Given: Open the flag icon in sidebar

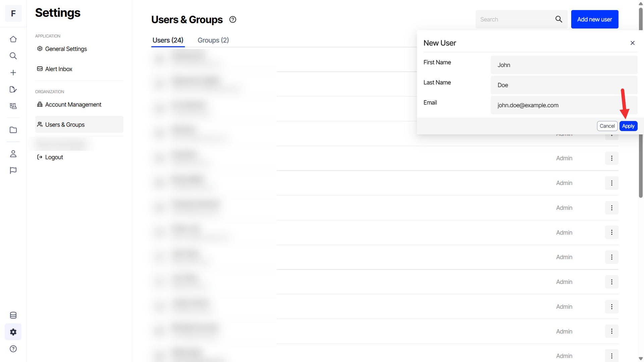Looking at the screenshot, I should pyautogui.click(x=13, y=171).
